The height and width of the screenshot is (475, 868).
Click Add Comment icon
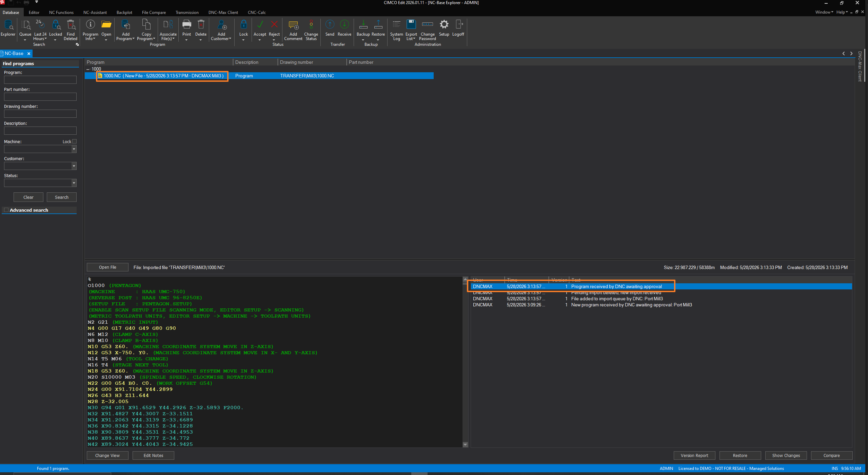[293, 25]
